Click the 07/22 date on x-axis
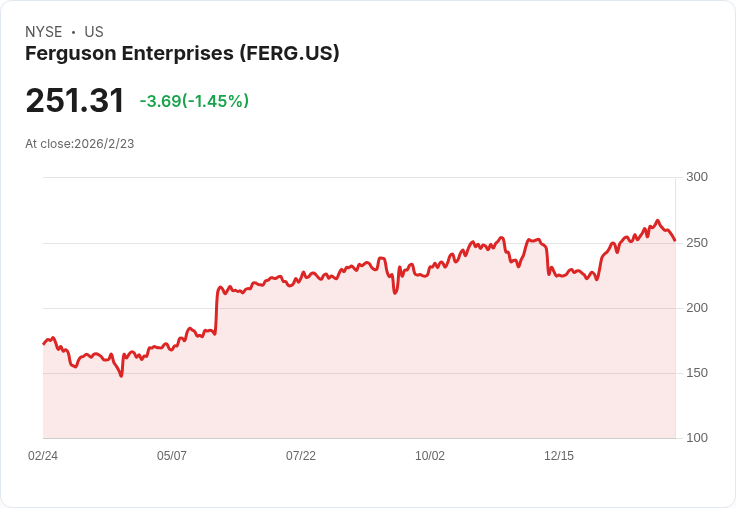 (x=301, y=456)
